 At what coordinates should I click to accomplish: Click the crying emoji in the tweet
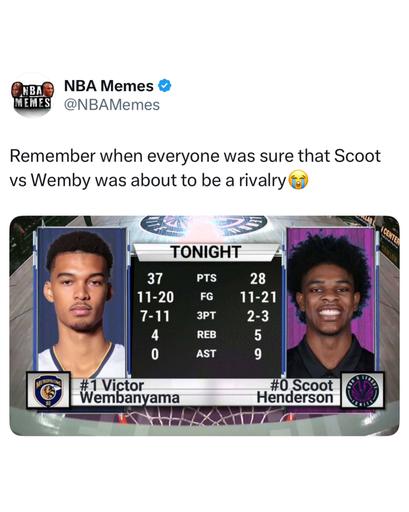(x=298, y=180)
